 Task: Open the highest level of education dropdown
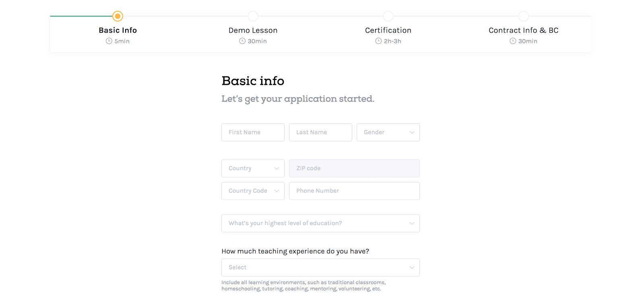(320, 223)
